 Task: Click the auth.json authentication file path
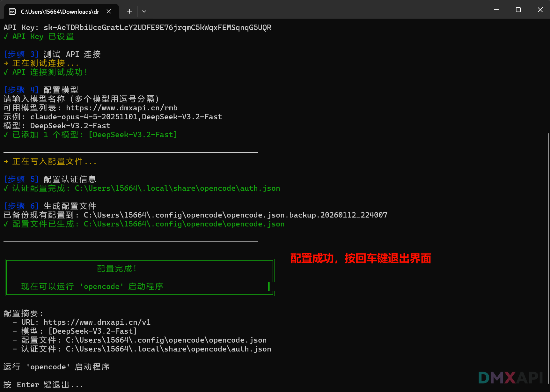click(x=177, y=188)
